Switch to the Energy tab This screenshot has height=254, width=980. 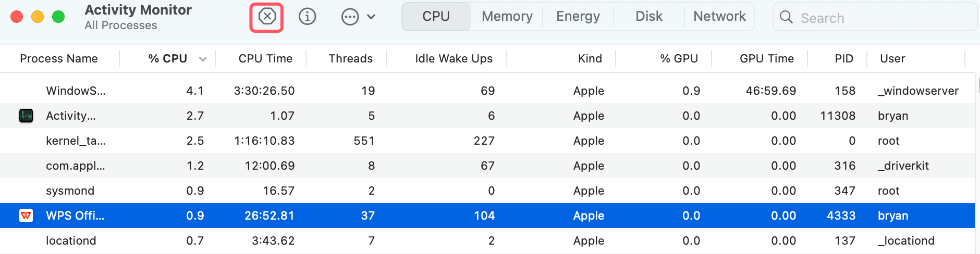tap(578, 17)
